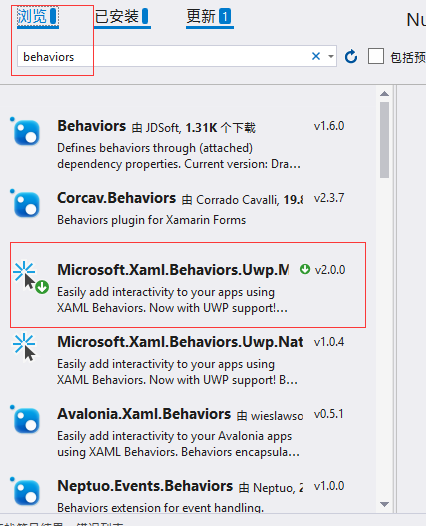Click the scroll down arrow of package list
The height and width of the screenshot is (526, 426).
384,504
